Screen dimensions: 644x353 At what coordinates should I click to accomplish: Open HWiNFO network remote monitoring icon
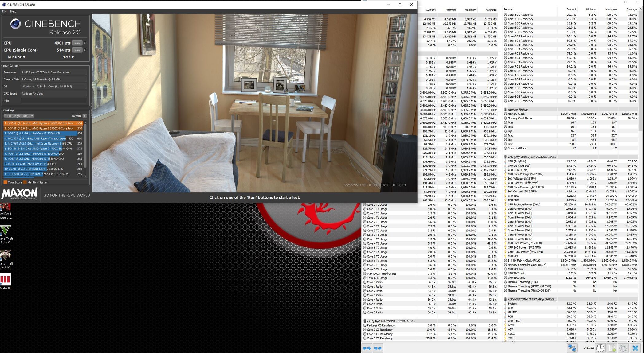coord(572,348)
